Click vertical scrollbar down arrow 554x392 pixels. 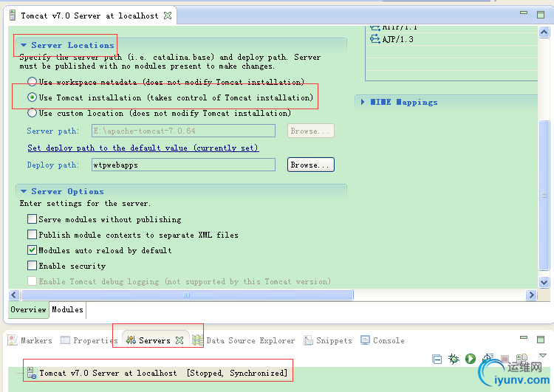544,282
